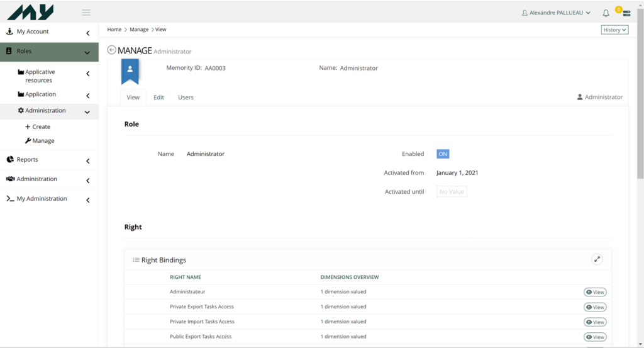This screenshot has width=644, height=348.
Task: Click the Right Bindings list icon
Action: (136, 260)
